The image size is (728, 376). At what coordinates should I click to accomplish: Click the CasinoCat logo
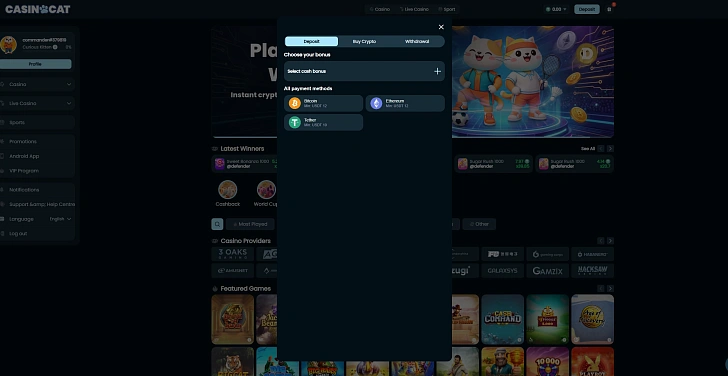38,9
